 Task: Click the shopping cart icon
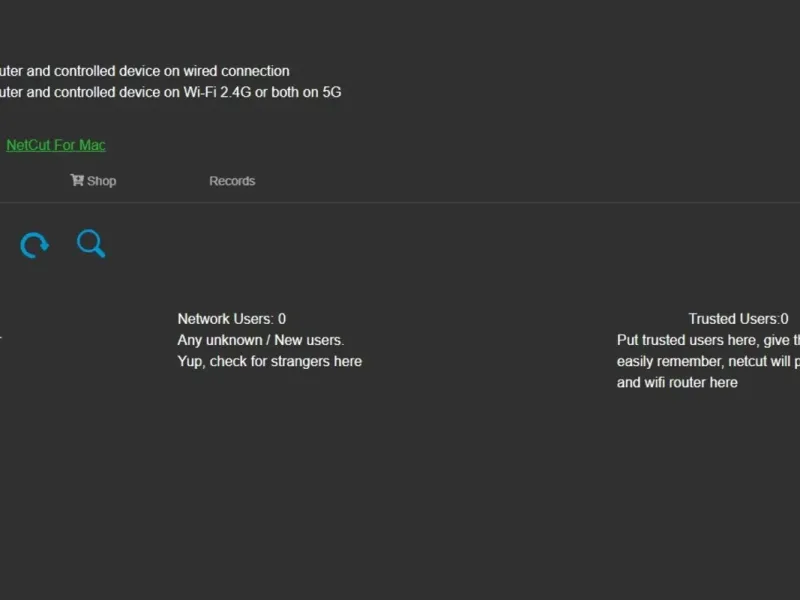[77, 180]
